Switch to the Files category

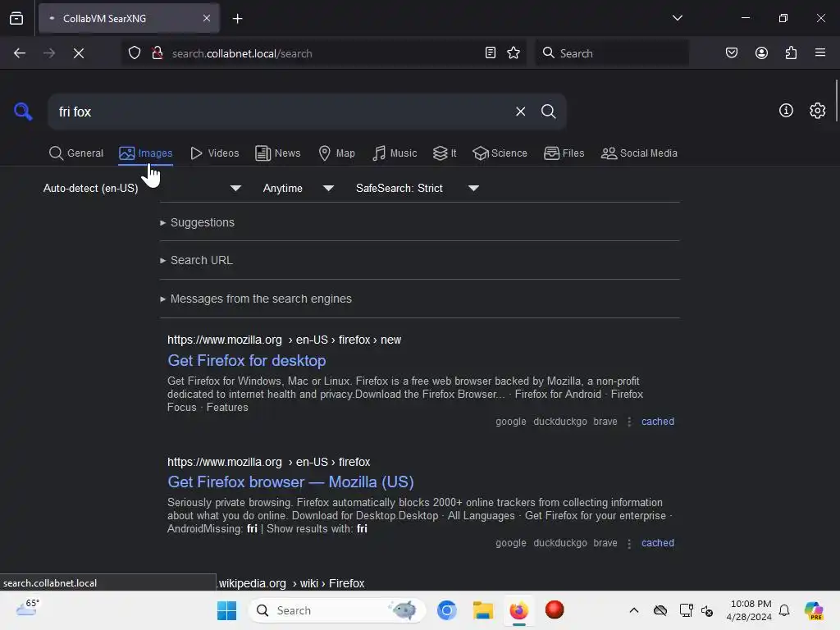(564, 153)
